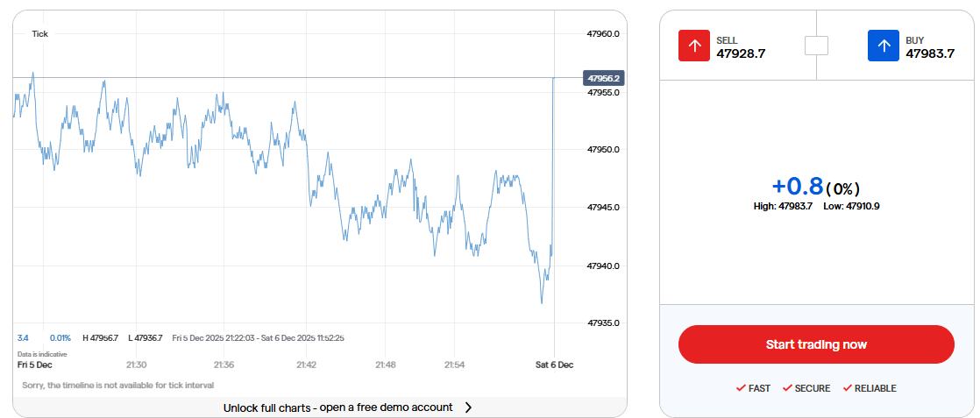
Task: Click the checkmark icon beside RELIABLE
Action: click(847, 388)
